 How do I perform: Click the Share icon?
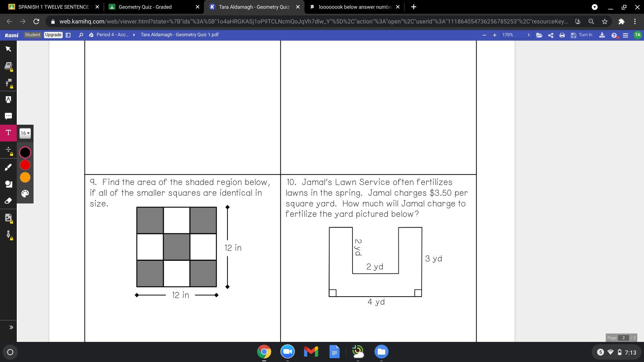coord(551,35)
